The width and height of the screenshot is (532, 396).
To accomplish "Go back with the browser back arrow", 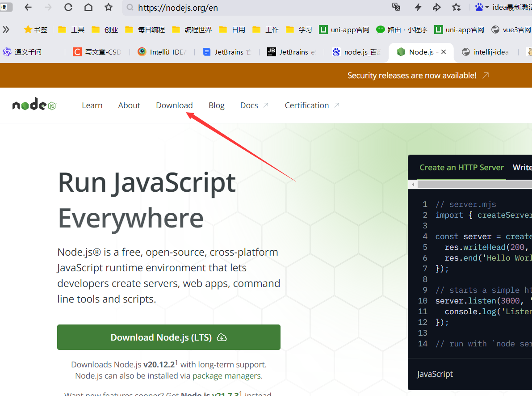I will (x=28, y=7).
